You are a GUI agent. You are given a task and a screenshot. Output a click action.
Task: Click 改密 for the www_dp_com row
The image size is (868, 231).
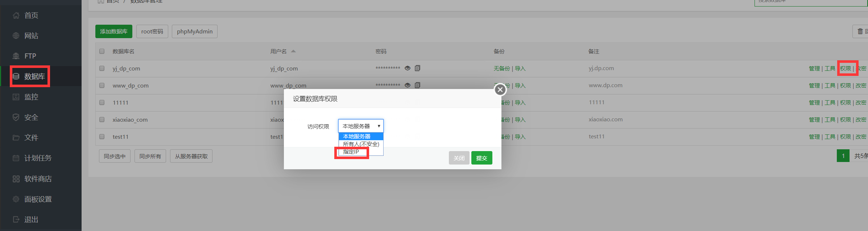861,85
